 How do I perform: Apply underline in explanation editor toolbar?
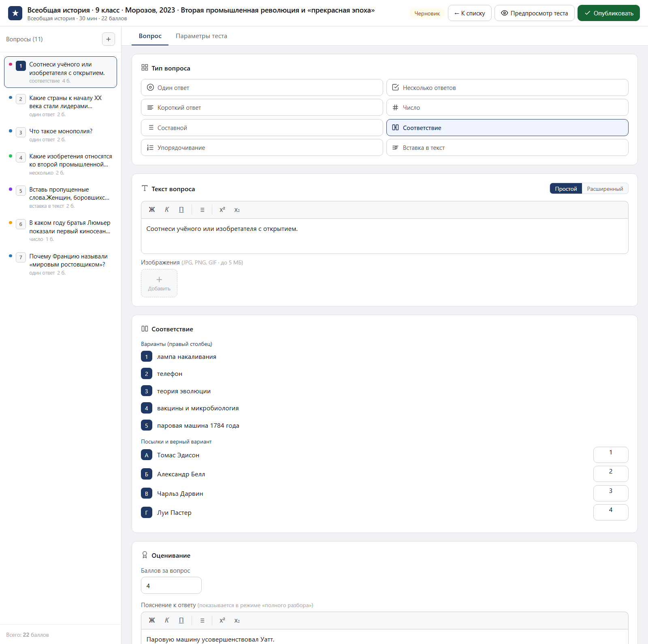tap(181, 621)
